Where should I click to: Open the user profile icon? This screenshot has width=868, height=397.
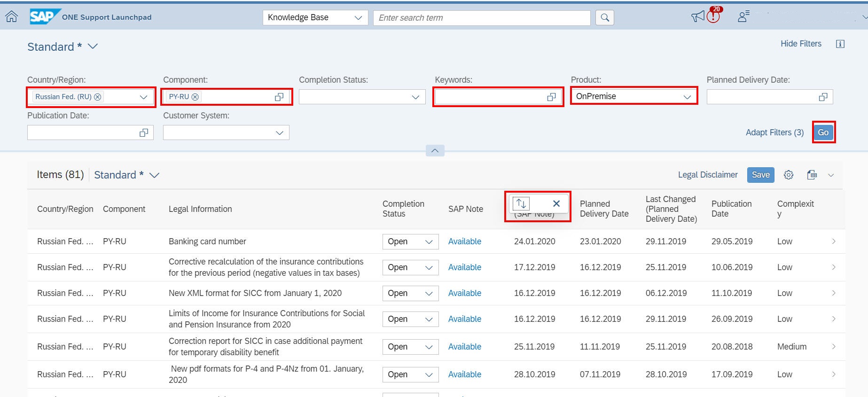point(743,16)
